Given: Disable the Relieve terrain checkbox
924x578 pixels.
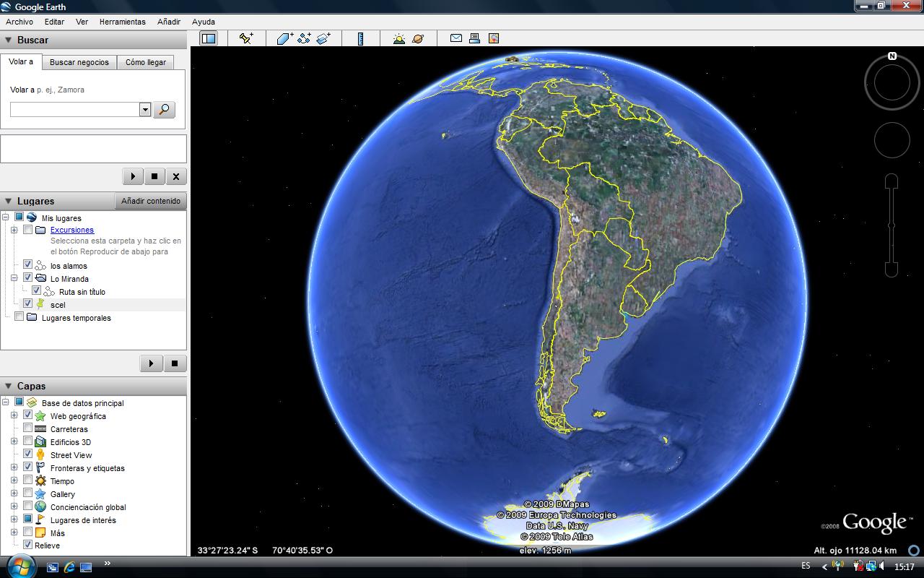Looking at the screenshot, I should point(27,545).
